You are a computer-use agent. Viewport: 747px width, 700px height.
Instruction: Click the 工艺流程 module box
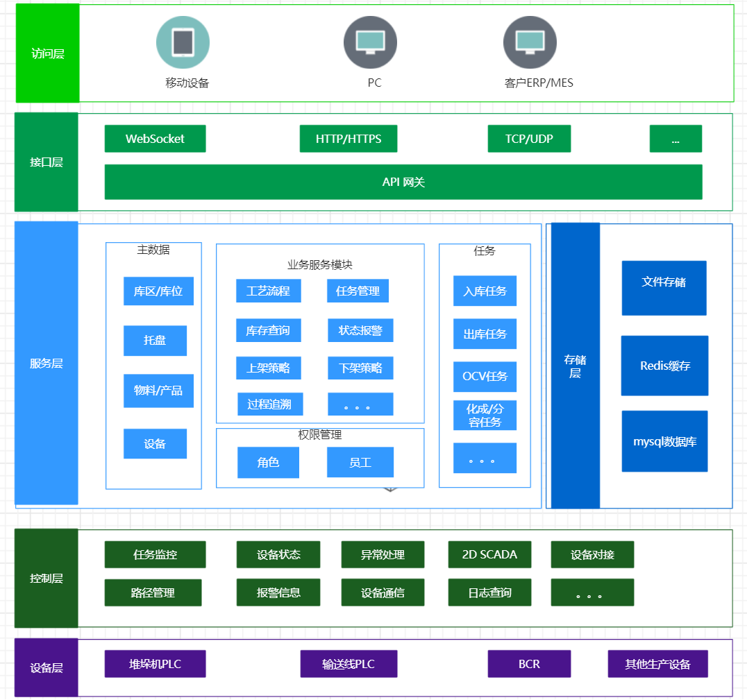coord(268,291)
